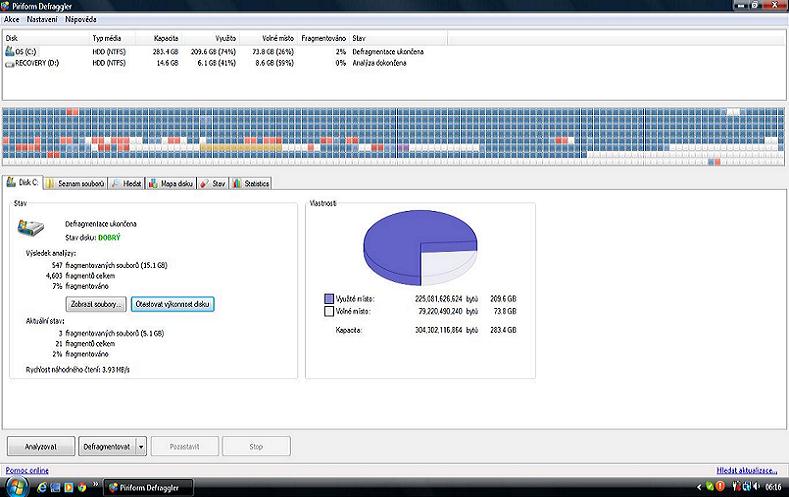Click the disk usage pie chart
The image size is (789, 497).
click(420, 247)
